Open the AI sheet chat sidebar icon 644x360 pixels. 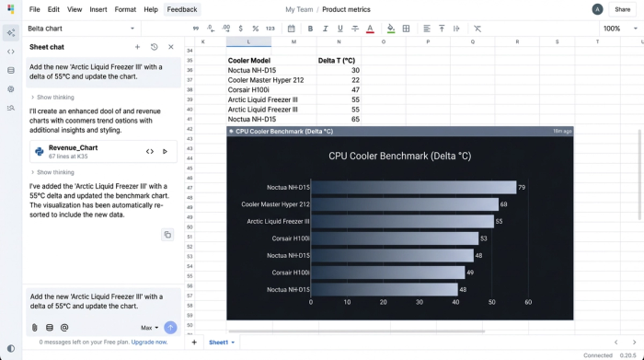11,33
